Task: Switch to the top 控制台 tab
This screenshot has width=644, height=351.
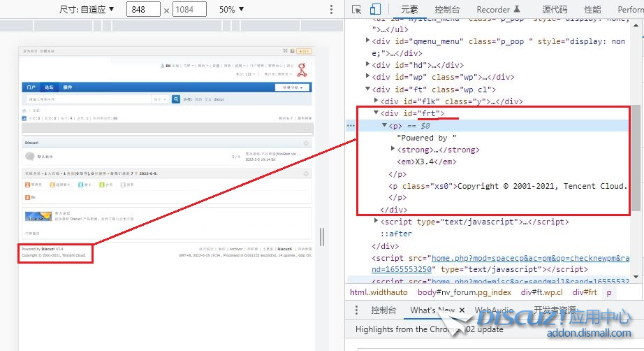Action: coord(447,10)
